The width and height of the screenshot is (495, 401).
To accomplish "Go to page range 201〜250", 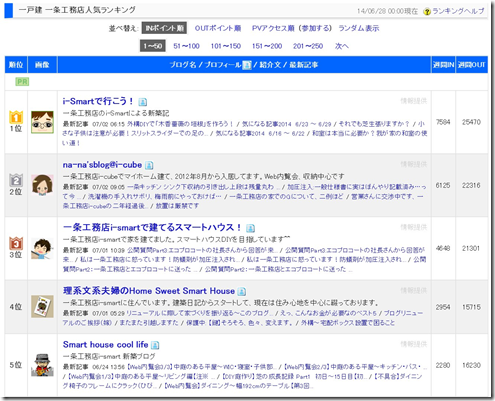I will coord(308,46).
